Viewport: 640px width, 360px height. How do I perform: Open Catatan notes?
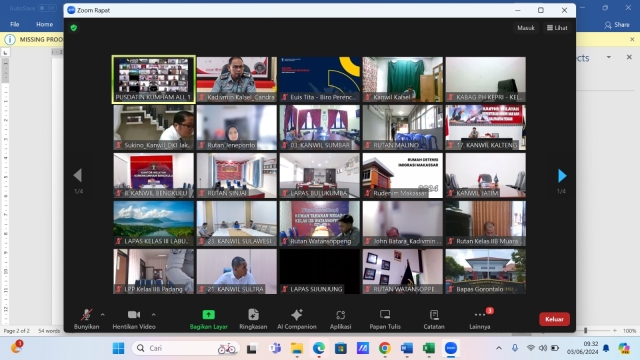(434, 319)
